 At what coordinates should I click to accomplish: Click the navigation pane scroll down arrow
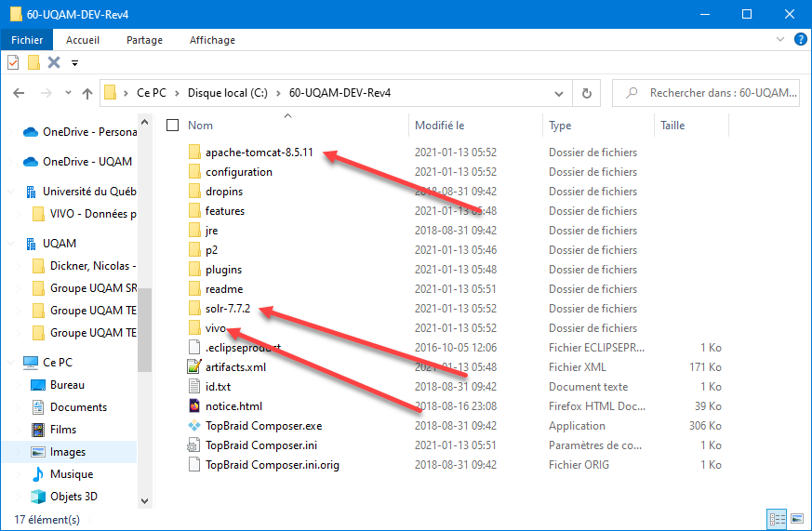click(x=145, y=501)
